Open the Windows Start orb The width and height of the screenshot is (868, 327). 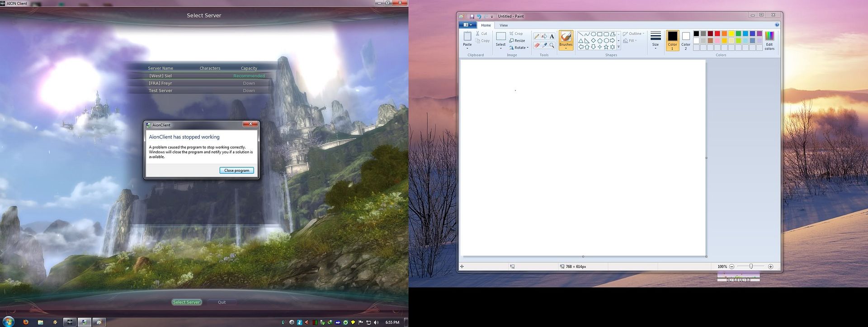tap(8, 322)
